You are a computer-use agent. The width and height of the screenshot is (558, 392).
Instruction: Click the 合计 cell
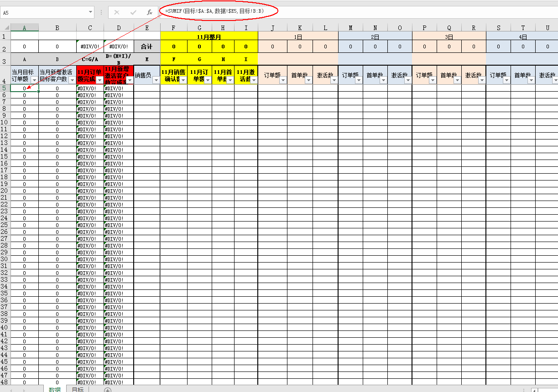pos(147,46)
